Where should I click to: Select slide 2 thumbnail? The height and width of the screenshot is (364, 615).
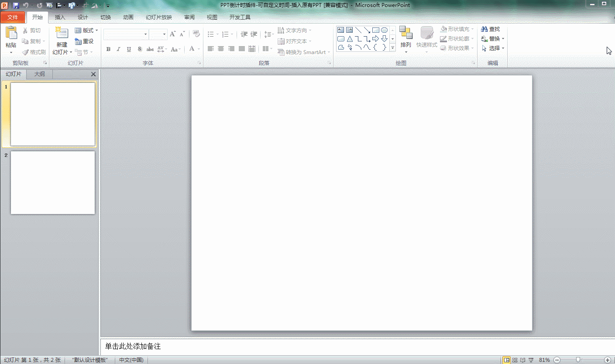[x=53, y=183]
